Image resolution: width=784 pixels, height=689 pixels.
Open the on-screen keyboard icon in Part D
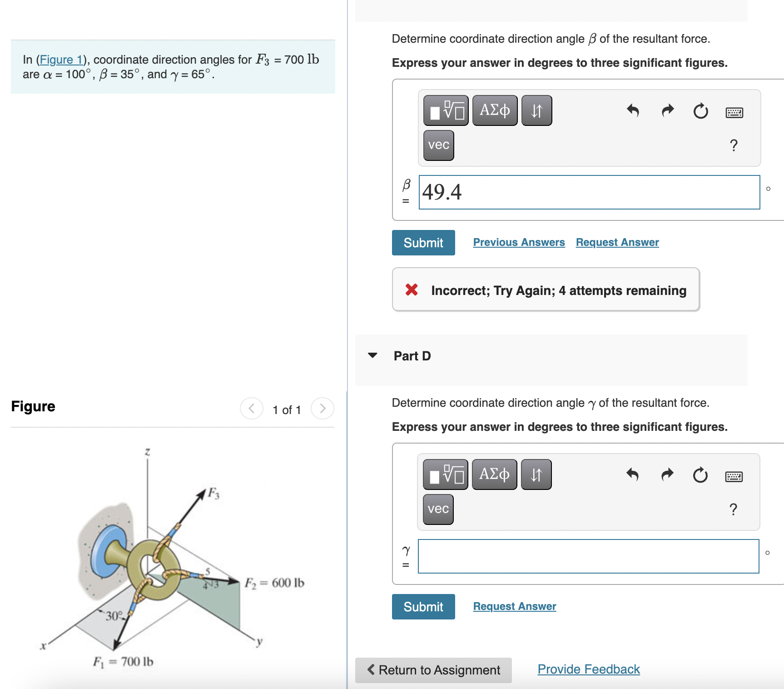tap(735, 476)
